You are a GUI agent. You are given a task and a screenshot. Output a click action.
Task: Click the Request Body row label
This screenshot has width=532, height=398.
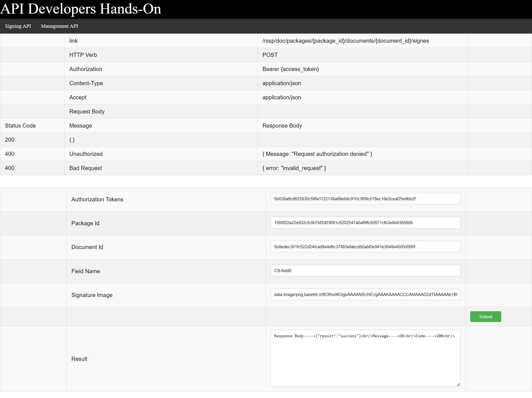point(87,111)
